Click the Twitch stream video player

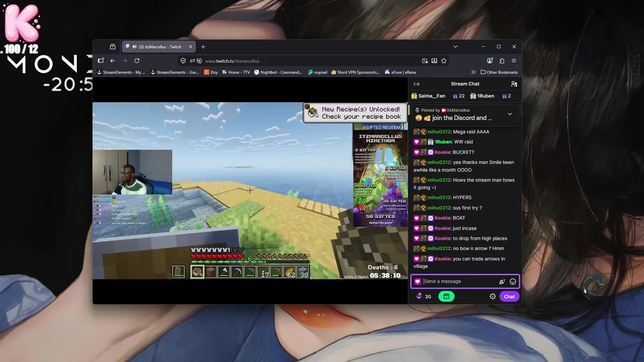point(250,191)
